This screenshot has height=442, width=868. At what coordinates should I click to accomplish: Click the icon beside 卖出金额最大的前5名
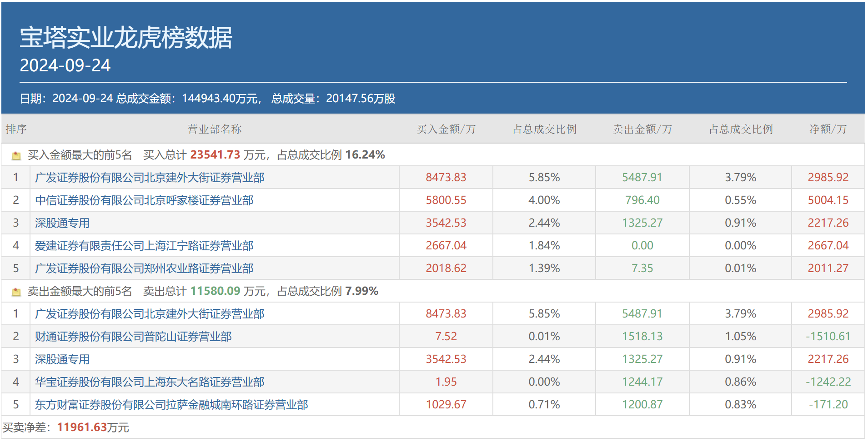coord(16,292)
